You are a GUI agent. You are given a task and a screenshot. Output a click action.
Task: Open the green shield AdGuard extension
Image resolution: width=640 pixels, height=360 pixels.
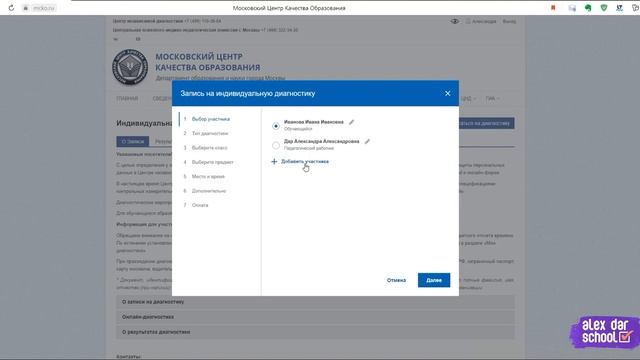[604, 8]
